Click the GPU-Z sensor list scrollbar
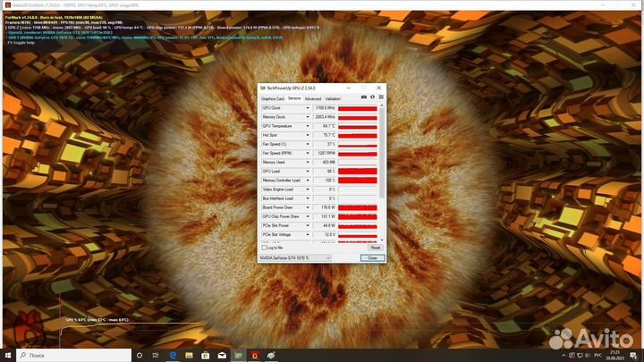The width and height of the screenshot is (644, 362). click(x=382, y=153)
